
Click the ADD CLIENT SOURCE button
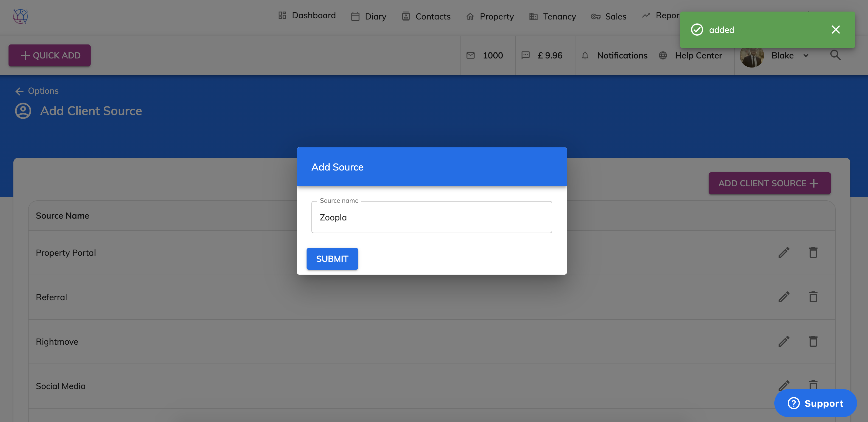pyautogui.click(x=769, y=183)
